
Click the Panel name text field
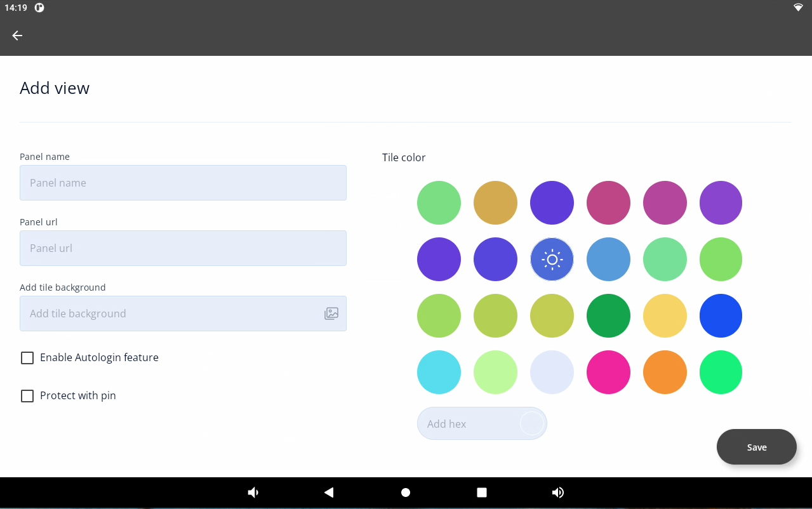[x=183, y=183]
